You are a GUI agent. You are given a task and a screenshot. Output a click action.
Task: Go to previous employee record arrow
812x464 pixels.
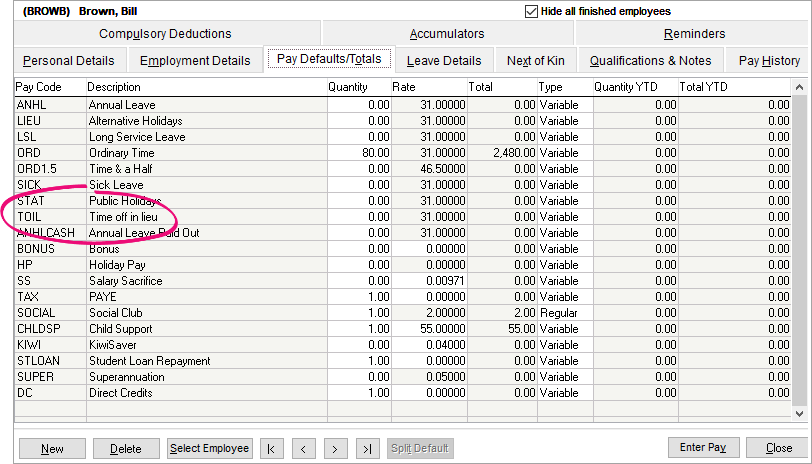click(x=303, y=448)
